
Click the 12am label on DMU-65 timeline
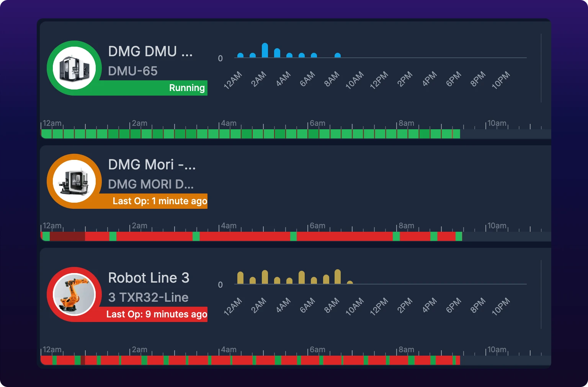tap(52, 123)
